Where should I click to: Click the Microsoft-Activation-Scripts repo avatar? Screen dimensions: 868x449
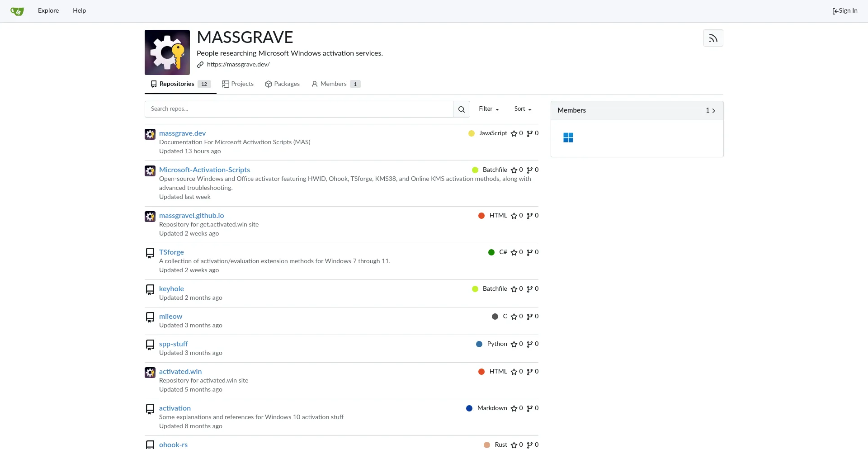[150, 171]
